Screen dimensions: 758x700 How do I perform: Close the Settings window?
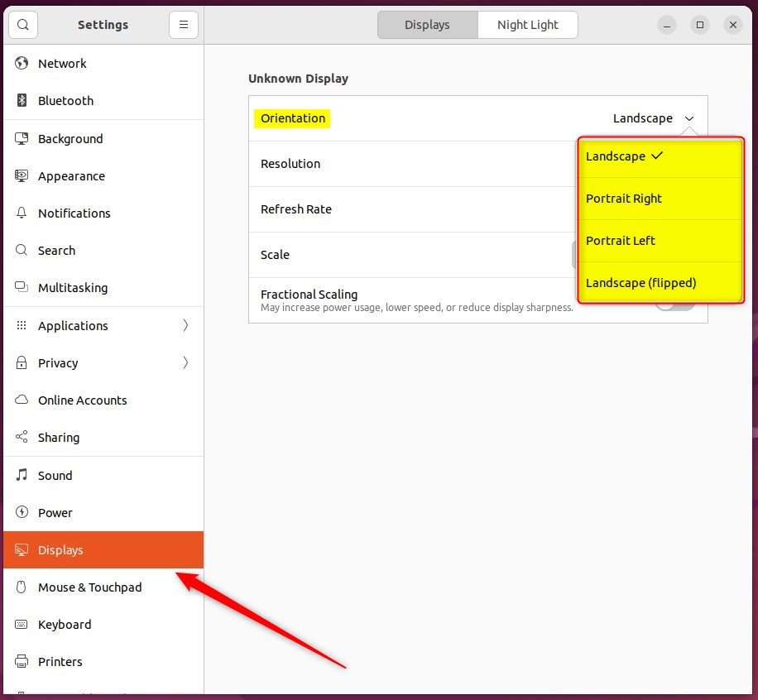[x=733, y=25]
